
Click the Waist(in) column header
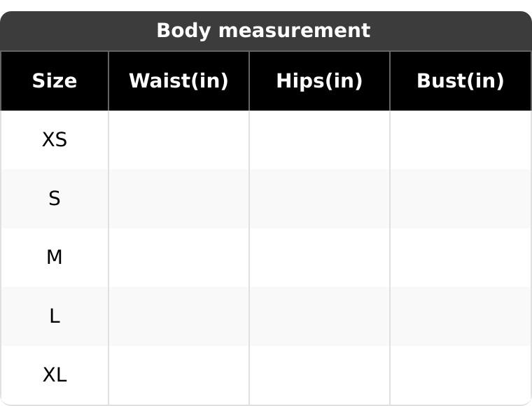tap(178, 81)
